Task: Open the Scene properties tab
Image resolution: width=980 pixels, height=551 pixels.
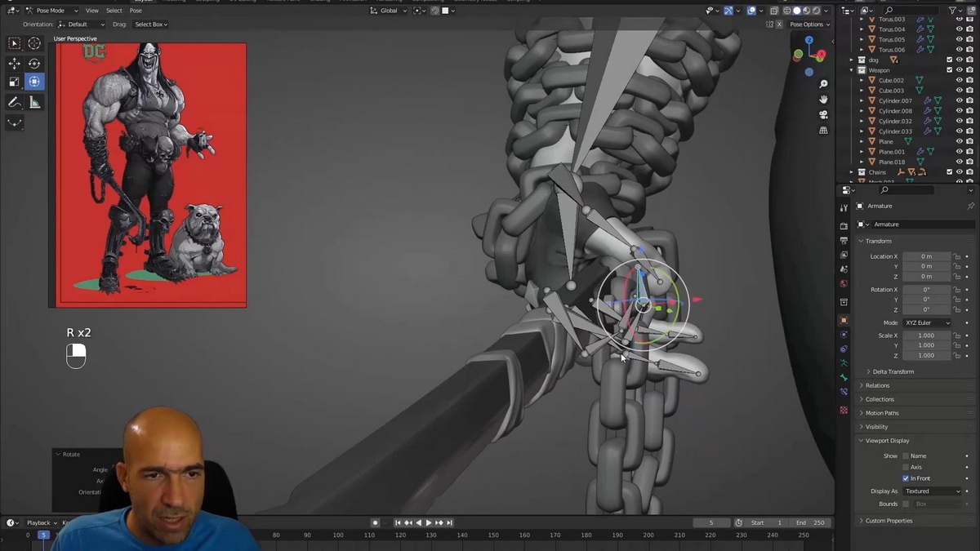Action: pos(844,269)
